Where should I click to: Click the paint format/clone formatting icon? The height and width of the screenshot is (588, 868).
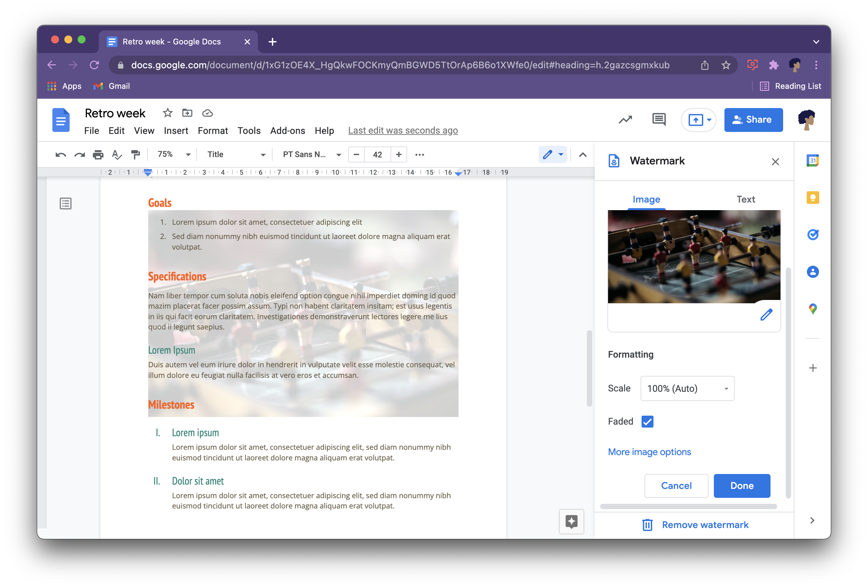(135, 154)
